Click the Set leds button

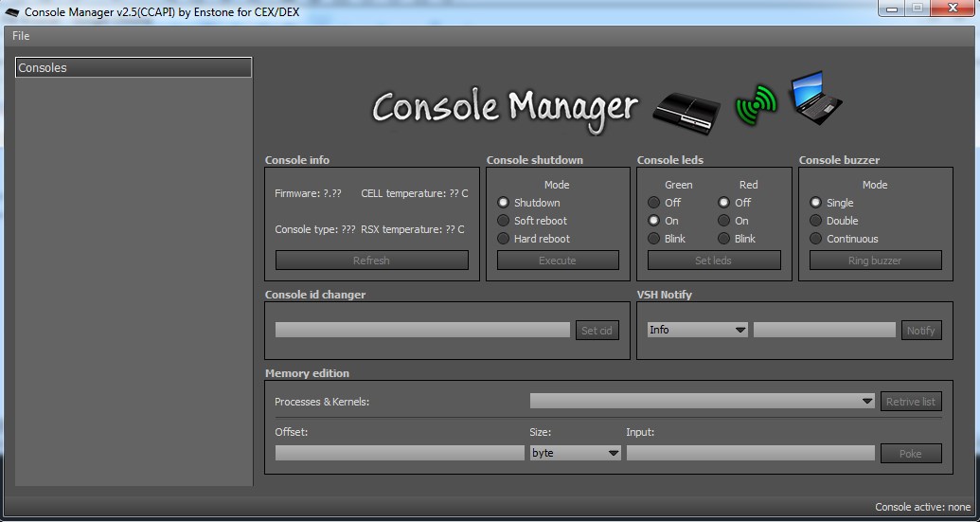pos(714,261)
